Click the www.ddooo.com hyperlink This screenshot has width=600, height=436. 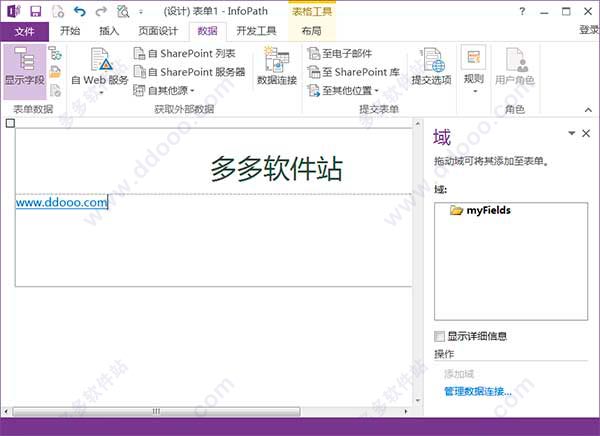(x=62, y=202)
